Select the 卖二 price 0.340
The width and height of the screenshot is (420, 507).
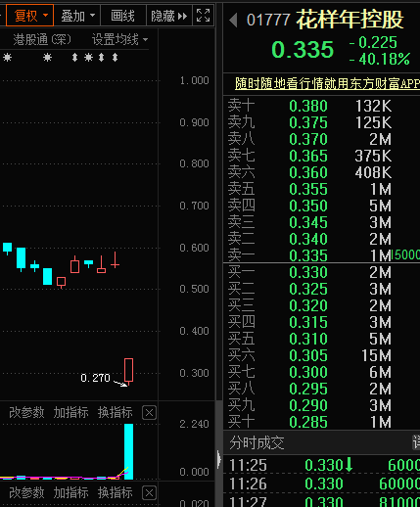tap(308, 239)
